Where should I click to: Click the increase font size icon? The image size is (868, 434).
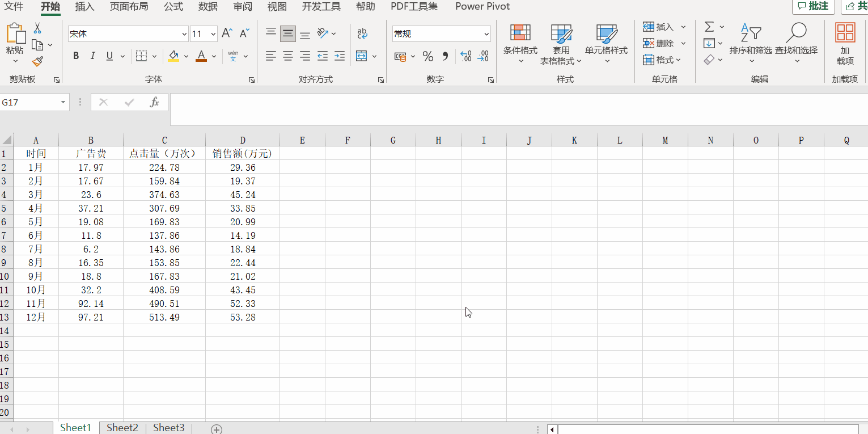(227, 33)
